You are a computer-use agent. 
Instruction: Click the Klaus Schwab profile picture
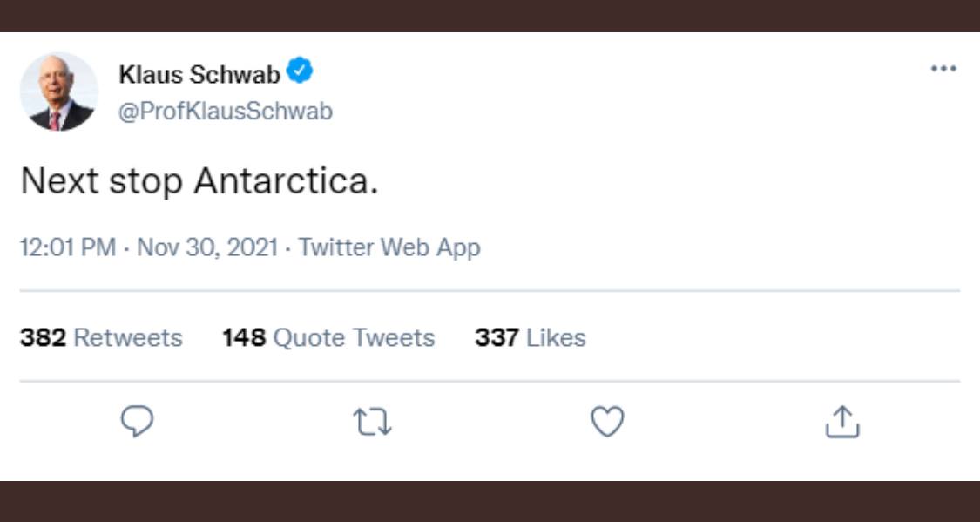[59, 92]
